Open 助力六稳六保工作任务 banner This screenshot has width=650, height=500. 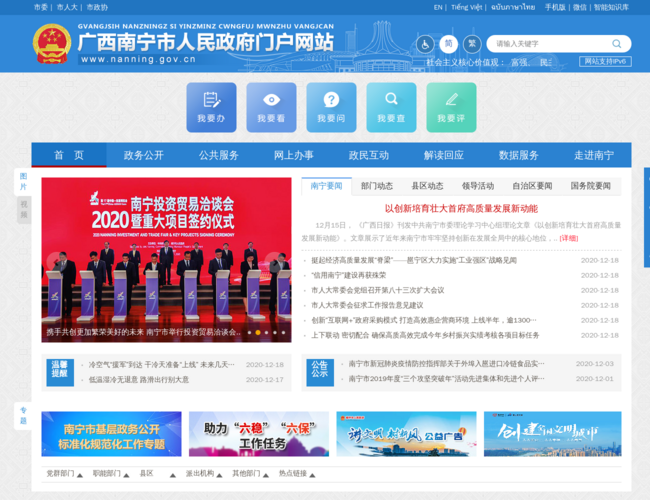click(259, 434)
